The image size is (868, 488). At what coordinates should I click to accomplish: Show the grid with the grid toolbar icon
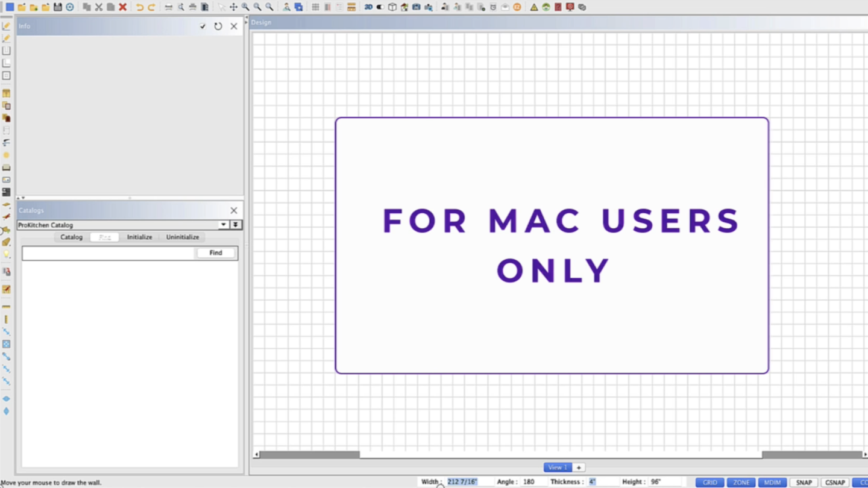(x=315, y=7)
